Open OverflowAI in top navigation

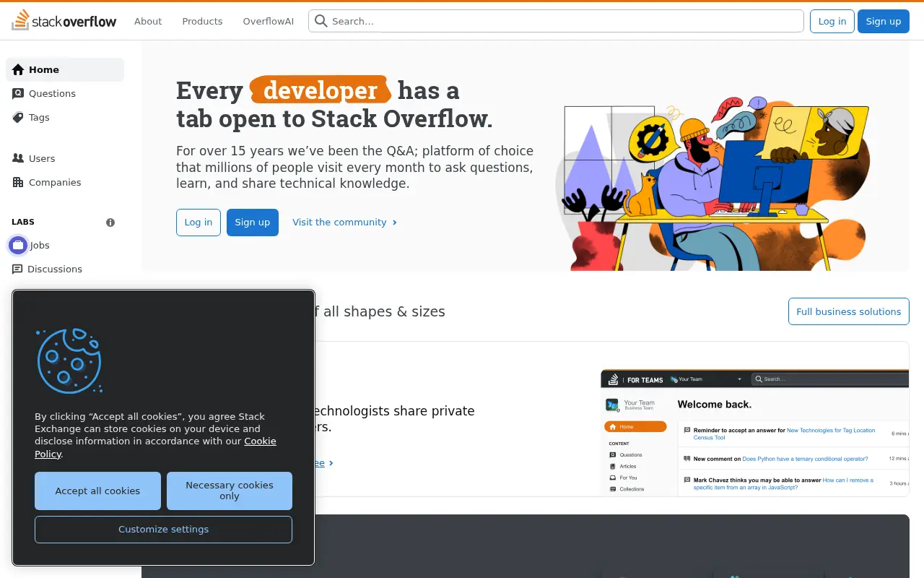tap(269, 21)
